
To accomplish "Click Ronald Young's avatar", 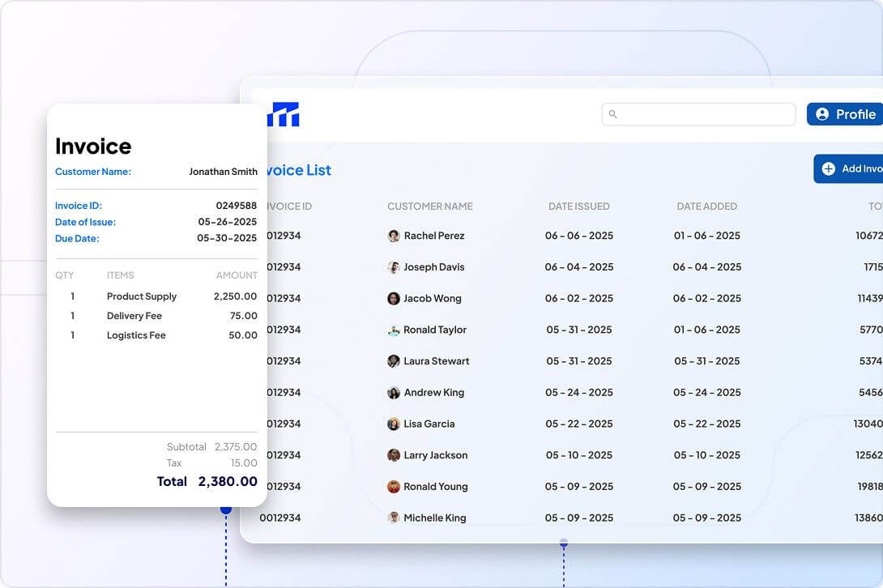I will [x=394, y=487].
